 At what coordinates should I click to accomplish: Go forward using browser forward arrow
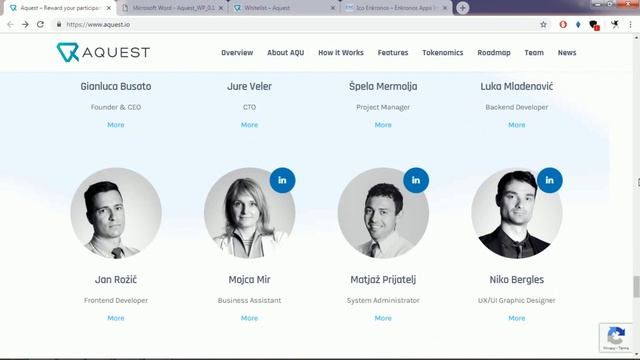pos(25,24)
